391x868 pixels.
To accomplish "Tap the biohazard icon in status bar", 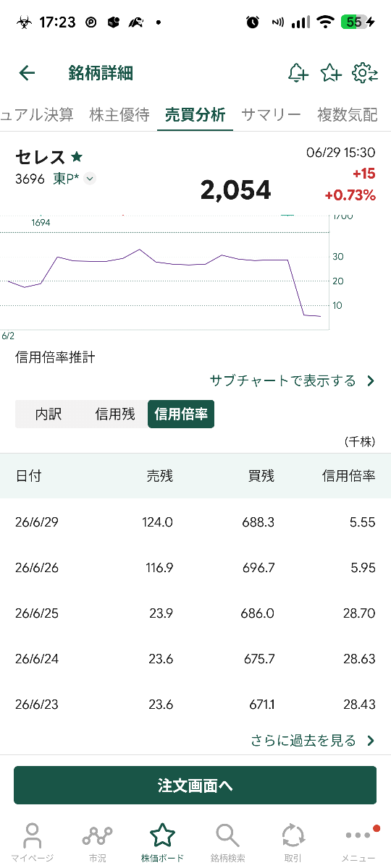I will (x=25, y=22).
